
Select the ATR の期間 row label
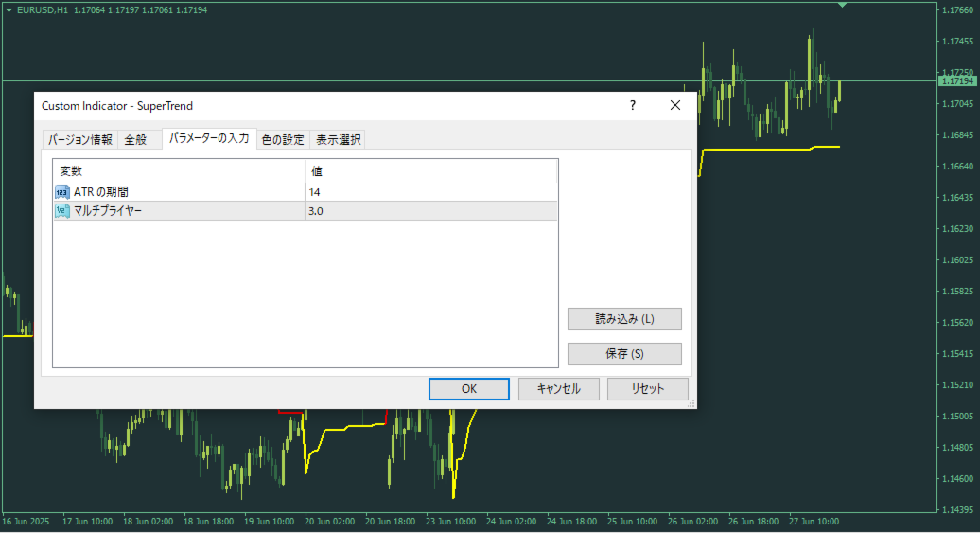(x=100, y=192)
